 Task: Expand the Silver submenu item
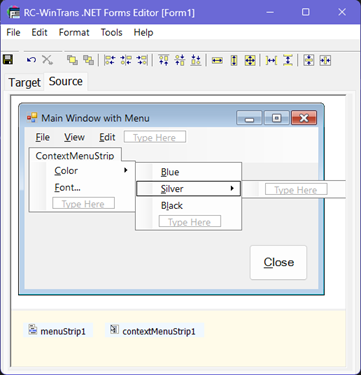click(188, 189)
